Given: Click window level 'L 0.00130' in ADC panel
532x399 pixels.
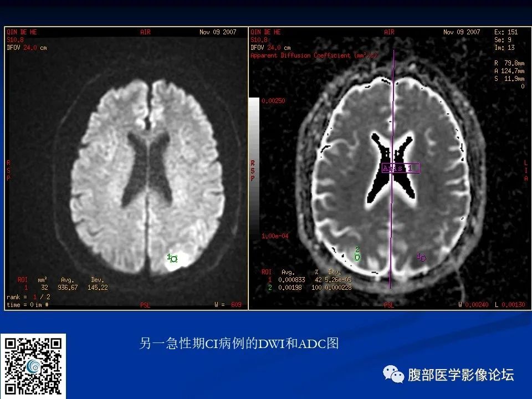Looking at the screenshot, I should tap(510, 305).
